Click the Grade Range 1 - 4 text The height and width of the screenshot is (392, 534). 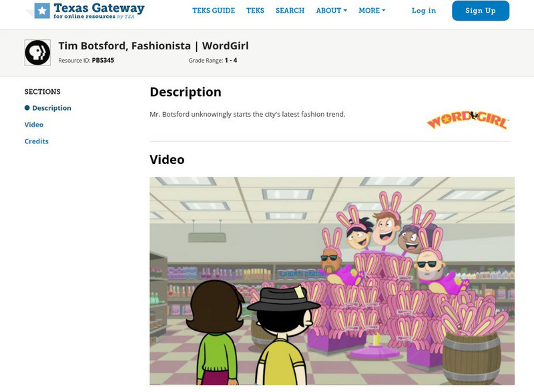[213, 61]
